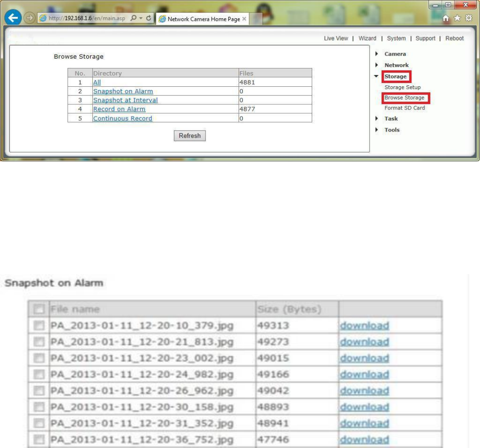Click the Refresh button
The height and width of the screenshot is (448, 480).
[x=190, y=136]
